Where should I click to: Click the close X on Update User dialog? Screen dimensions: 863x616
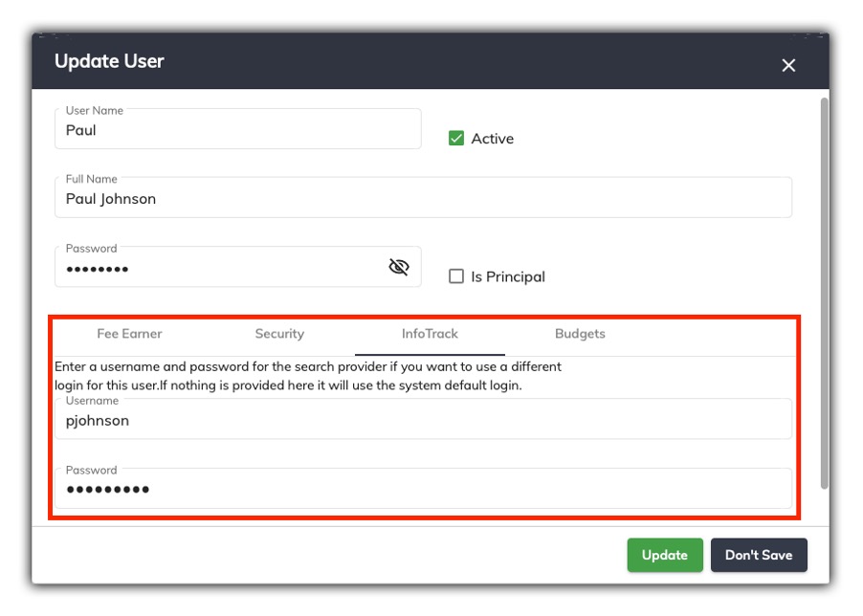click(787, 65)
